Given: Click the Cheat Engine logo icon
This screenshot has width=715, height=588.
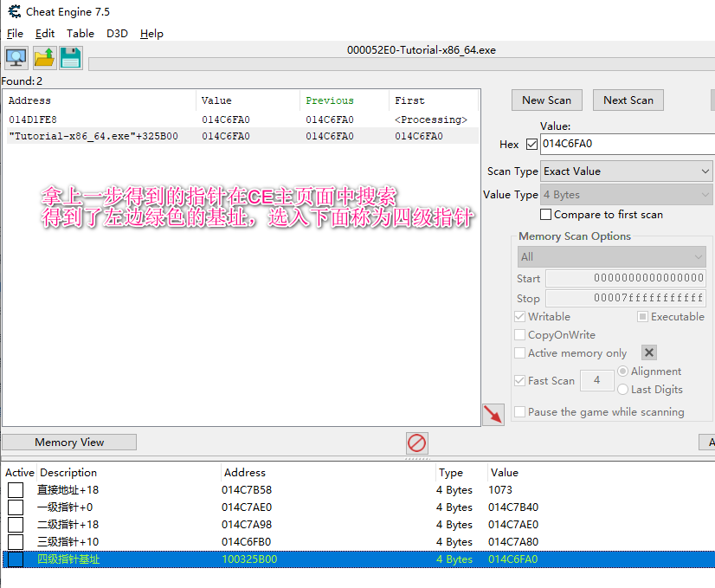Looking at the screenshot, I should point(15,11).
